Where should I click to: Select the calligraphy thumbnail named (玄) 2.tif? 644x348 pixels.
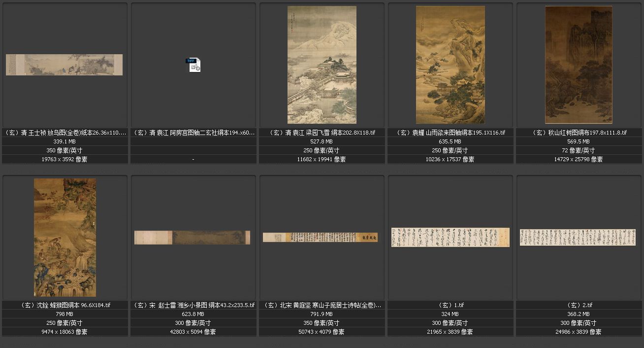[579, 237]
